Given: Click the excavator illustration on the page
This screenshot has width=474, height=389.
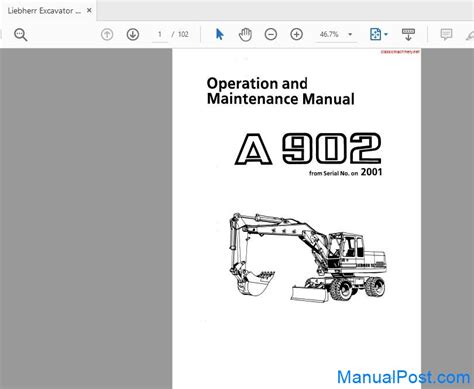Looking at the screenshot, I should [307, 258].
